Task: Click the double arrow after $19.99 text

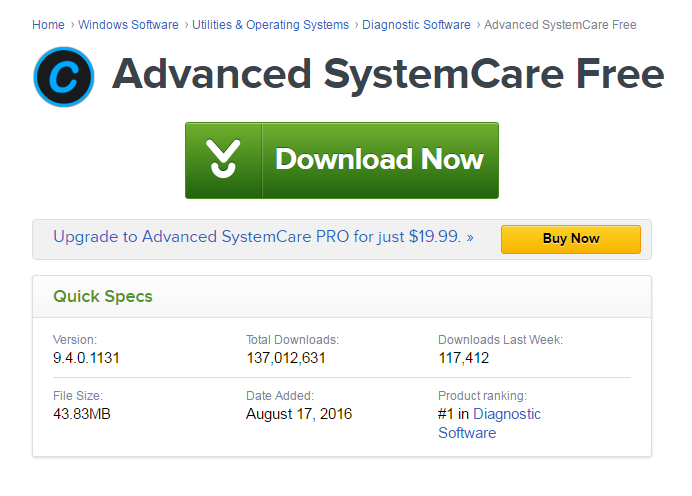Action: (470, 238)
